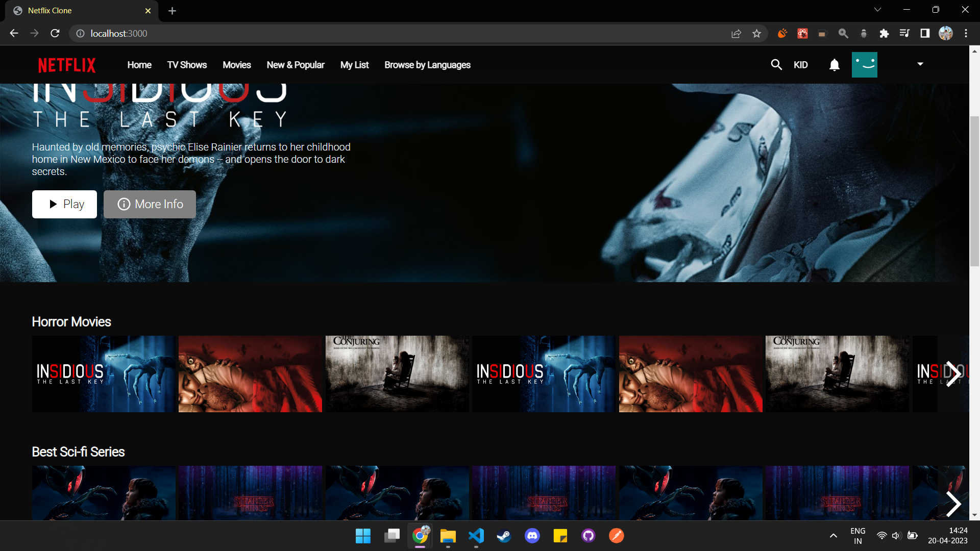Click the More Info button
This screenshot has height=551, width=980.
[x=150, y=204]
